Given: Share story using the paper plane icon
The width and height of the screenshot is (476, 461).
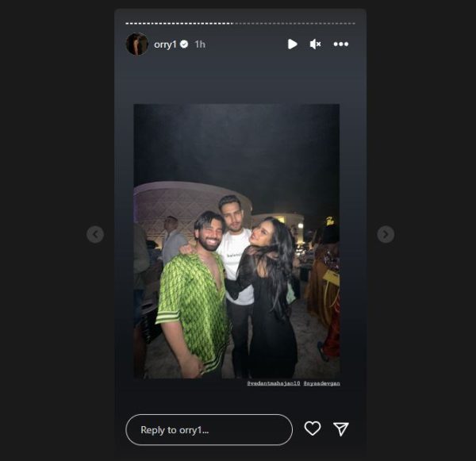Looking at the screenshot, I should point(341,428).
